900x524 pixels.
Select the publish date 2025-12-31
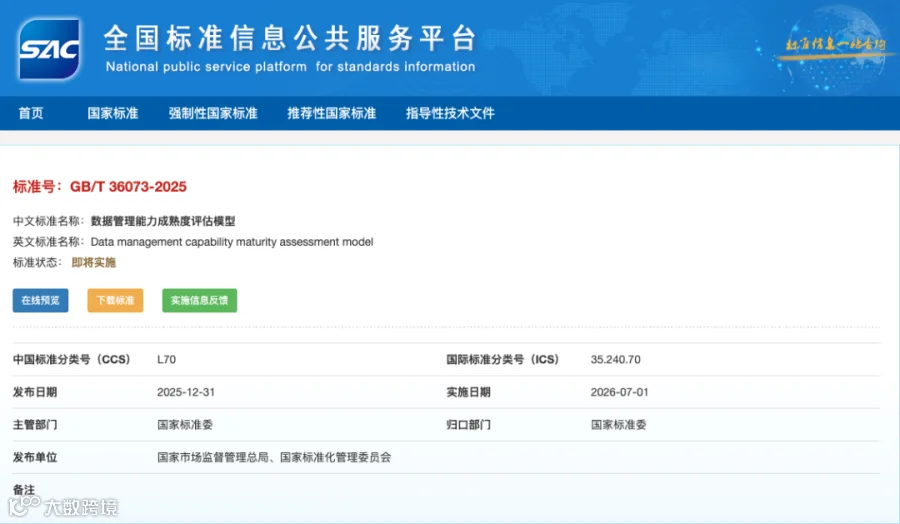[186, 392]
